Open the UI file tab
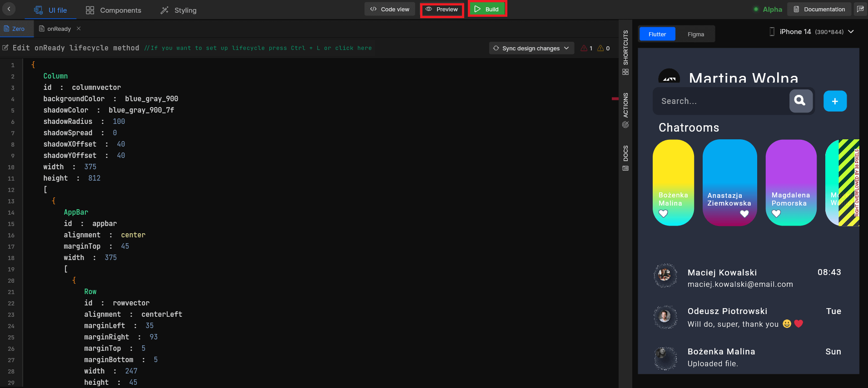Viewport: 868px width, 388px height. coord(50,10)
